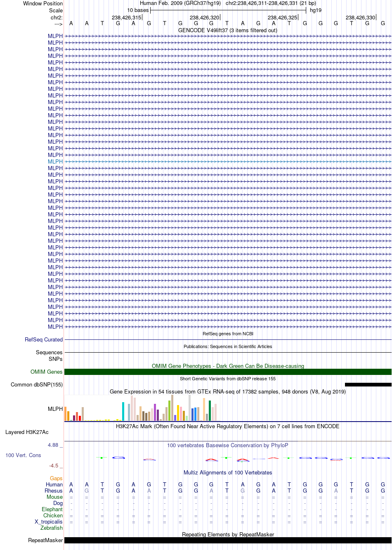Click the MLPH label beside GTEx bar chart
The height and width of the screenshot is (550, 392).
tap(55, 409)
